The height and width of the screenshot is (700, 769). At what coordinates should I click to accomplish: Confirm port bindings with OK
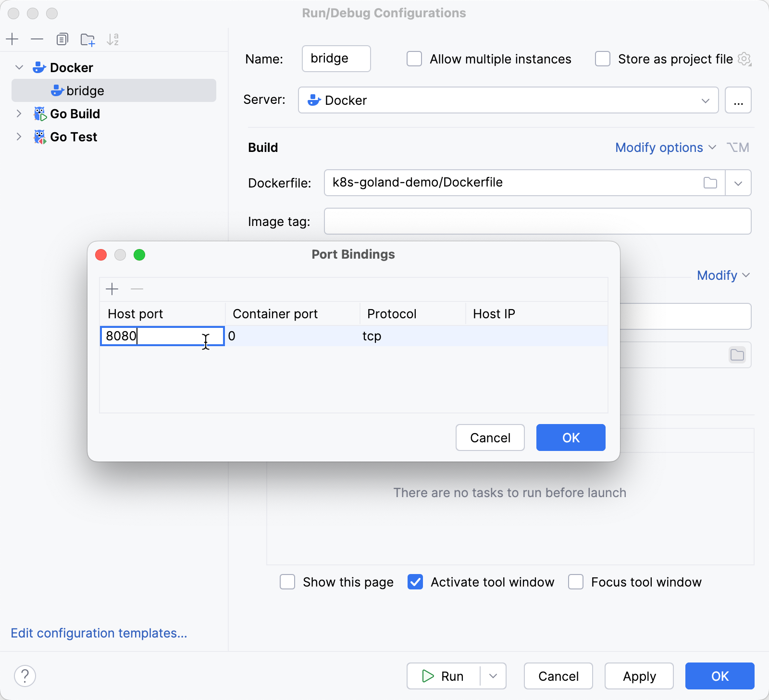(571, 437)
